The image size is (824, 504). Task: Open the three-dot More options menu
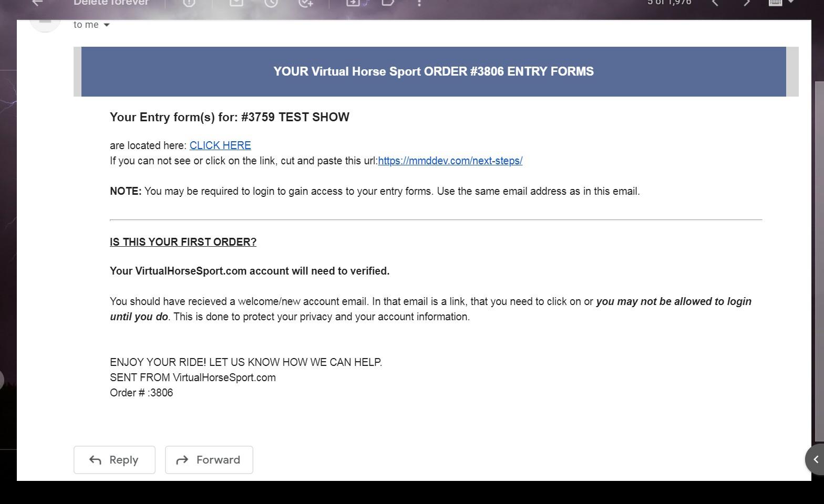click(x=419, y=3)
